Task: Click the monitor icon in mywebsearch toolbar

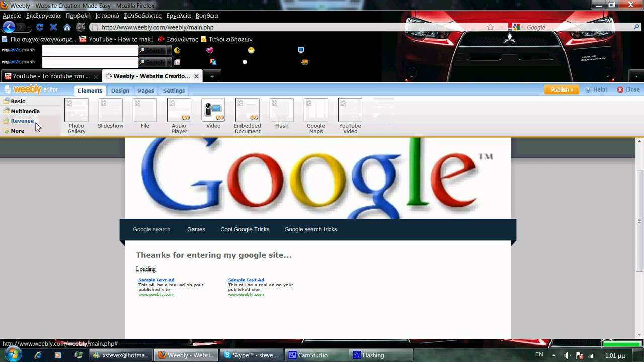Action: (301, 50)
